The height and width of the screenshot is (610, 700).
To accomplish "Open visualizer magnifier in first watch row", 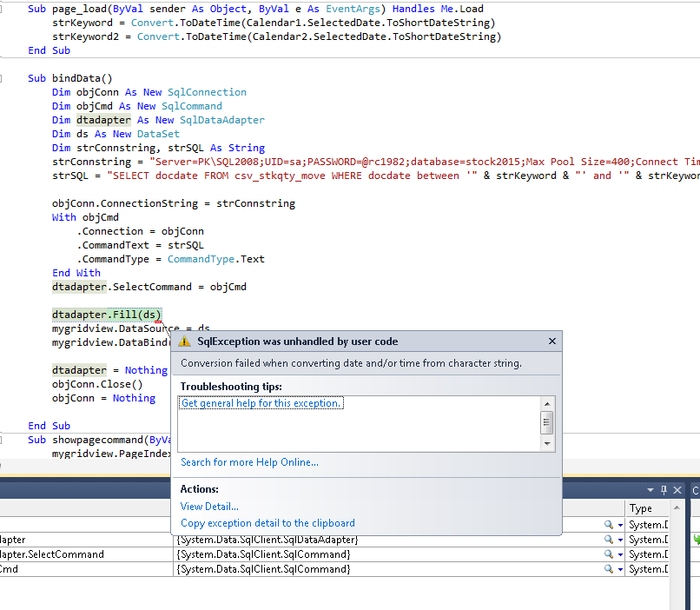I will click(608, 524).
